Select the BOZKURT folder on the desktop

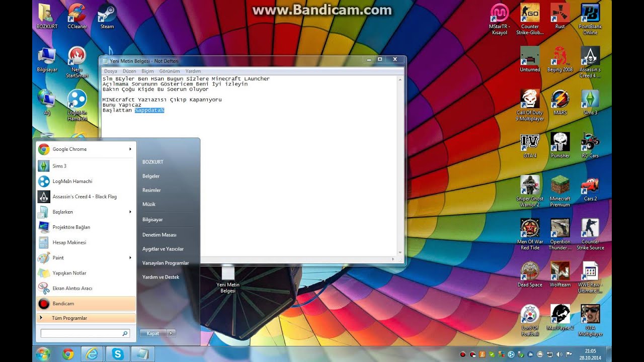click(47, 16)
